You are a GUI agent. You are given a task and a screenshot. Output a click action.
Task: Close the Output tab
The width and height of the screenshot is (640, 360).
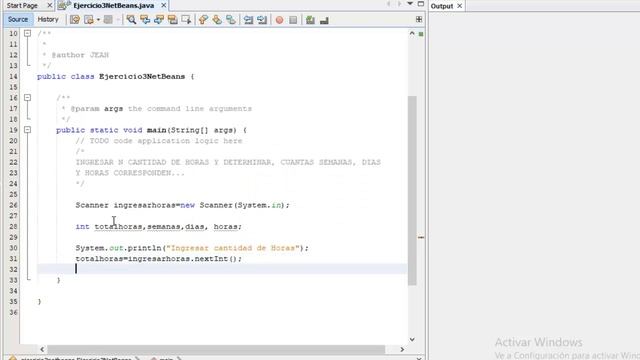[x=460, y=6]
